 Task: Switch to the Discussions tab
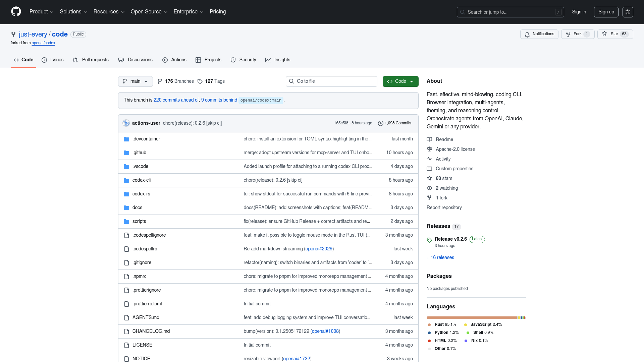(x=136, y=60)
